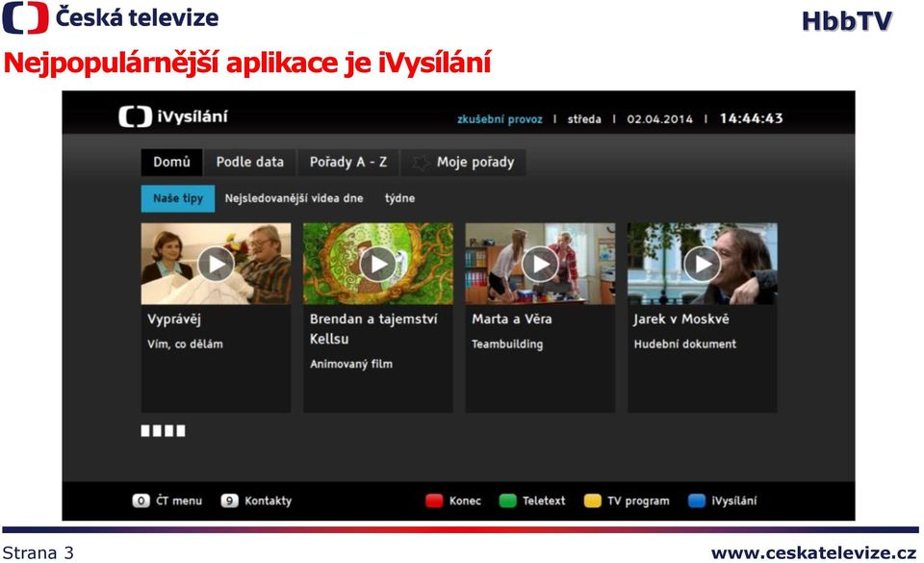Show most watched videos of the týdne
The width and height of the screenshot is (924, 563).
pos(399,198)
